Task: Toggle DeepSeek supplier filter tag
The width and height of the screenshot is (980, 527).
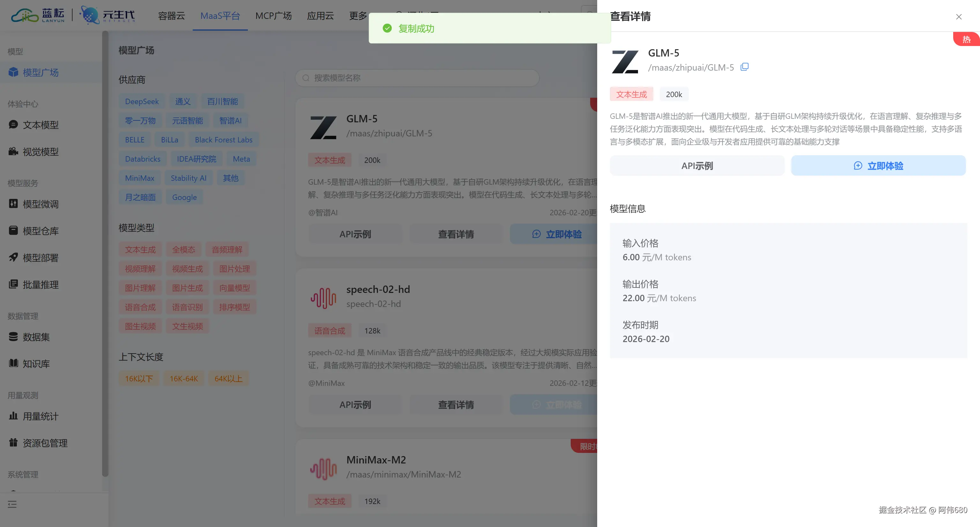Action: coord(142,102)
